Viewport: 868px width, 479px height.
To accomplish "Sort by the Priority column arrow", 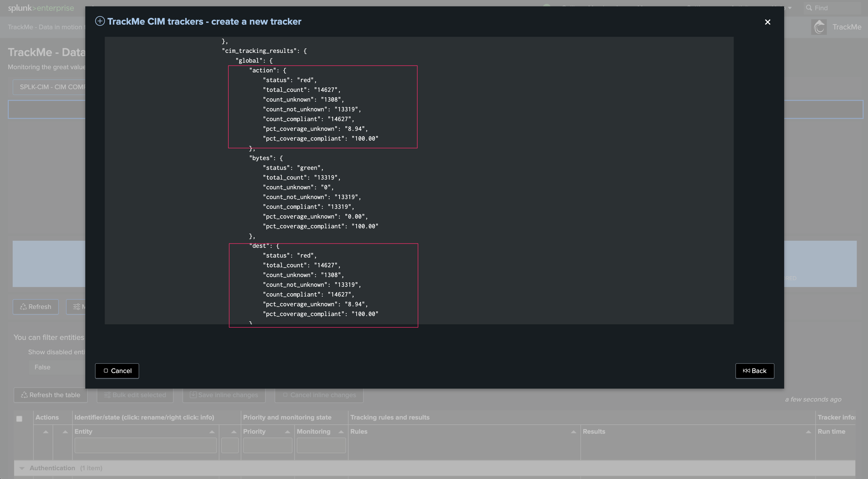I will click(287, 431).
